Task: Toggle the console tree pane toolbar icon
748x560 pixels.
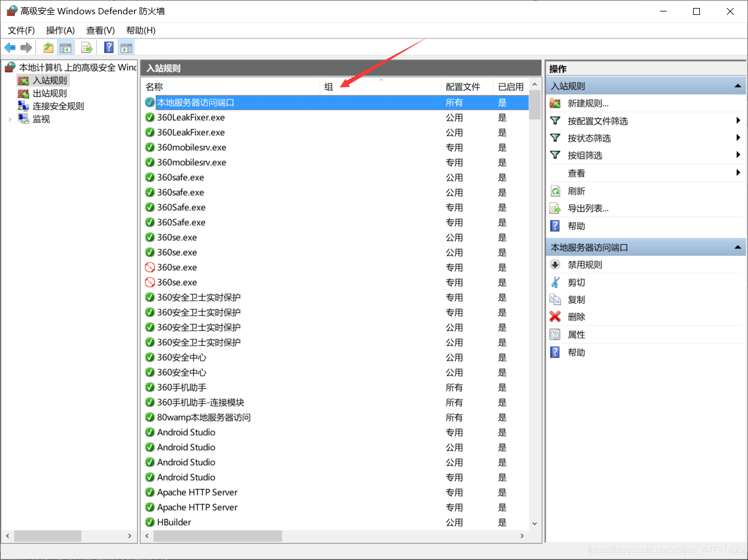Action: tap(66, 48)
